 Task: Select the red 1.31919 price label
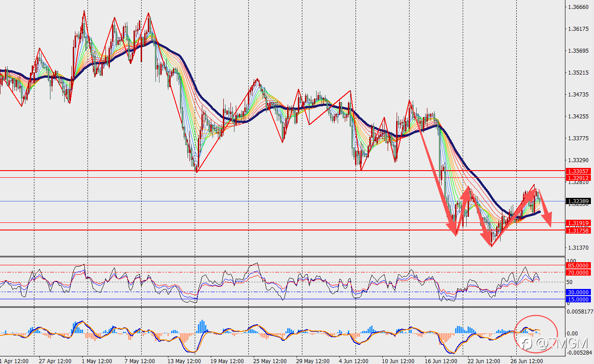[578, 223]
